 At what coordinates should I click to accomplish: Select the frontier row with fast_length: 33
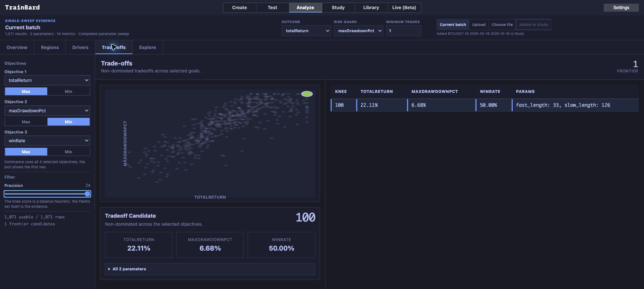(x=485, y=105)
